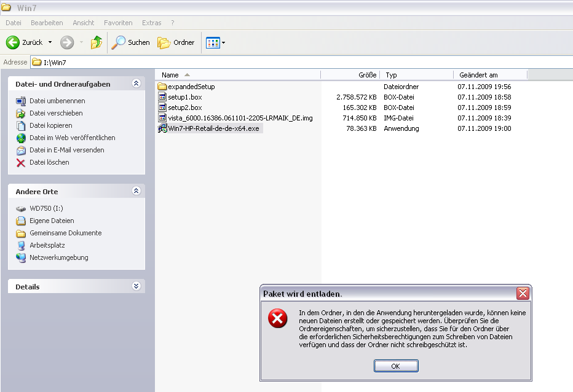Sort files by the Typ column
Screen dimensions: 573x392
pos(417,75)
